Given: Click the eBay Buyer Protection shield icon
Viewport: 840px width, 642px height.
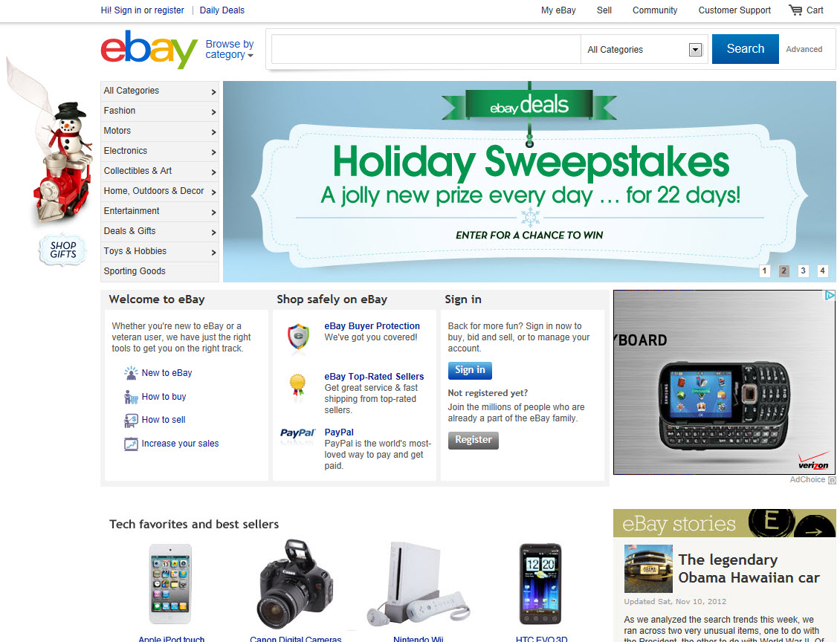Looking at the screenshot, I should [x=298, y=337].
